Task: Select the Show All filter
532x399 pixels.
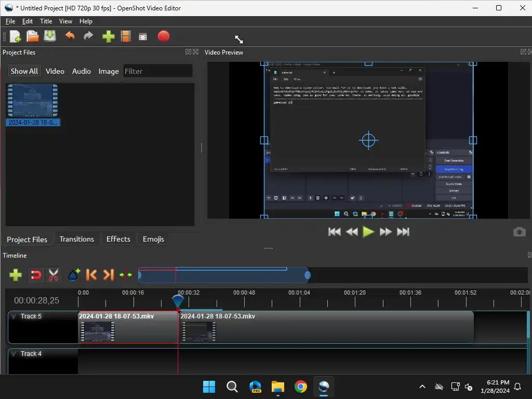Action: click(24, 71)
